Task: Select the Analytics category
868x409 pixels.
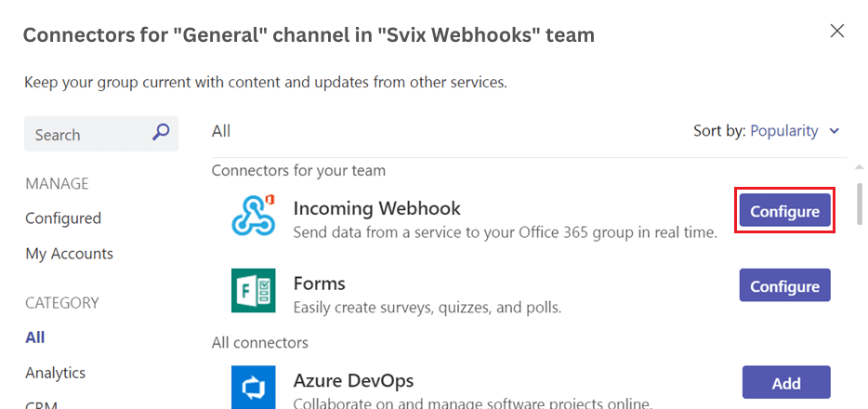Action: [56, 373]
